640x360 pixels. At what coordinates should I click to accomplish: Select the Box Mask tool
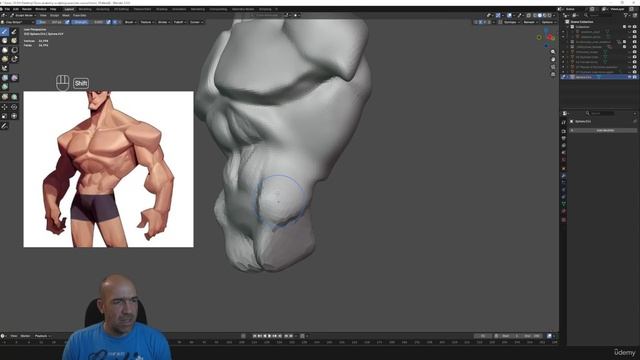pos(4,50)
